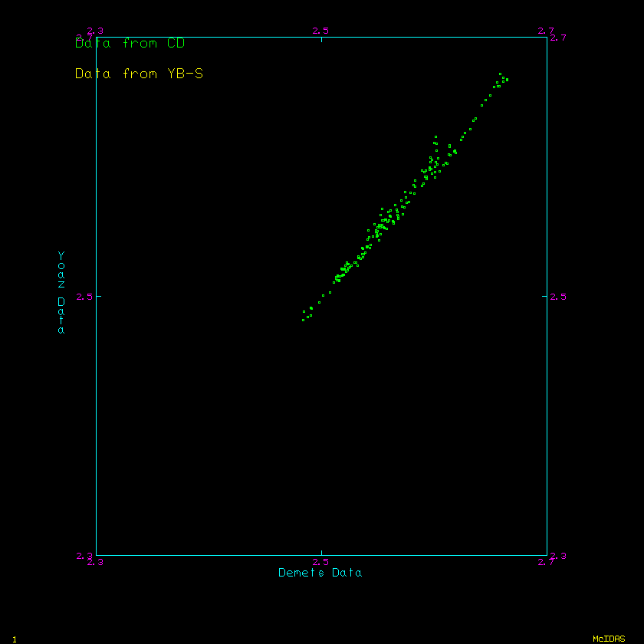
Task: Select the 2.3 label at the right axis bottom
Action: click(558, 556)
